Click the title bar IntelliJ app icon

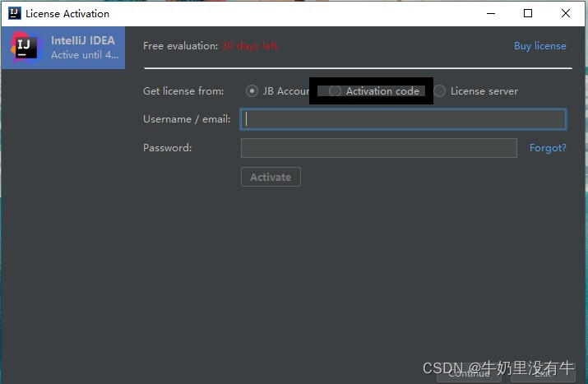[14, 13]
